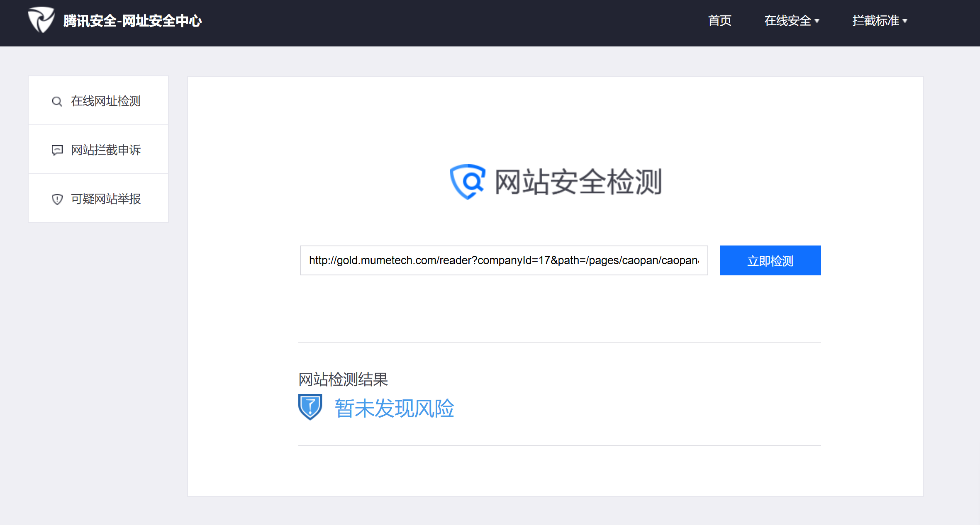
Task: Click the 网站检测结果 label
Action: click(343, 379)
